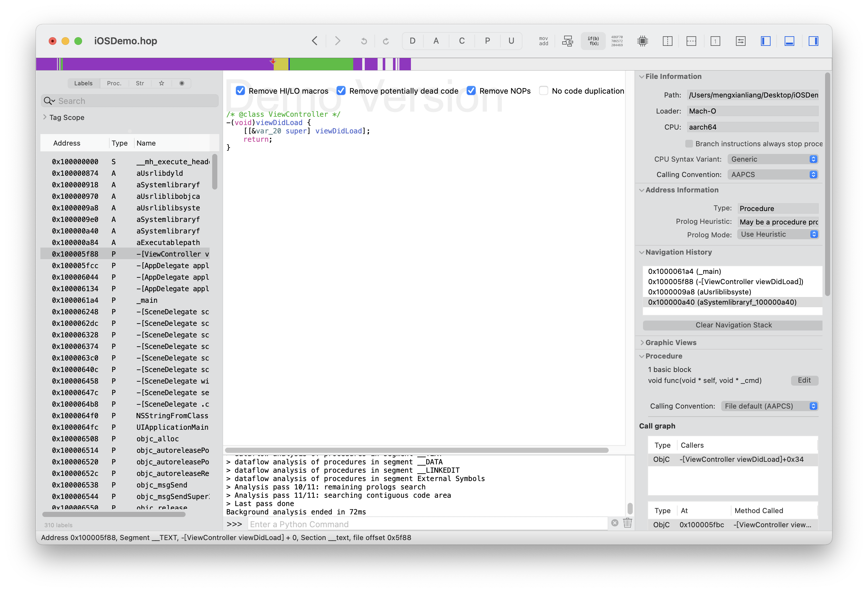Screen dimensions: 868x592
Task: Expand Graphic Views section
Action: pos(642,343)
